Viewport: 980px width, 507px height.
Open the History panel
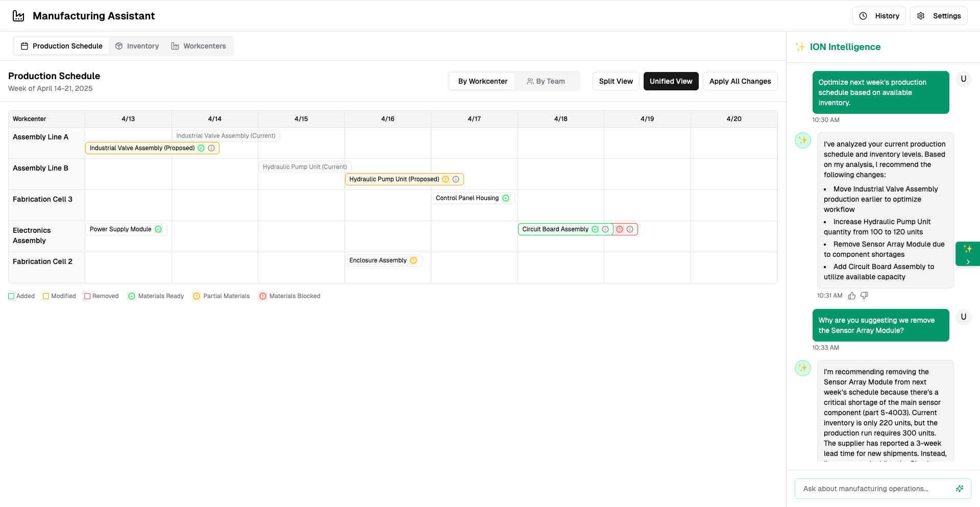[x=879, y=16]
